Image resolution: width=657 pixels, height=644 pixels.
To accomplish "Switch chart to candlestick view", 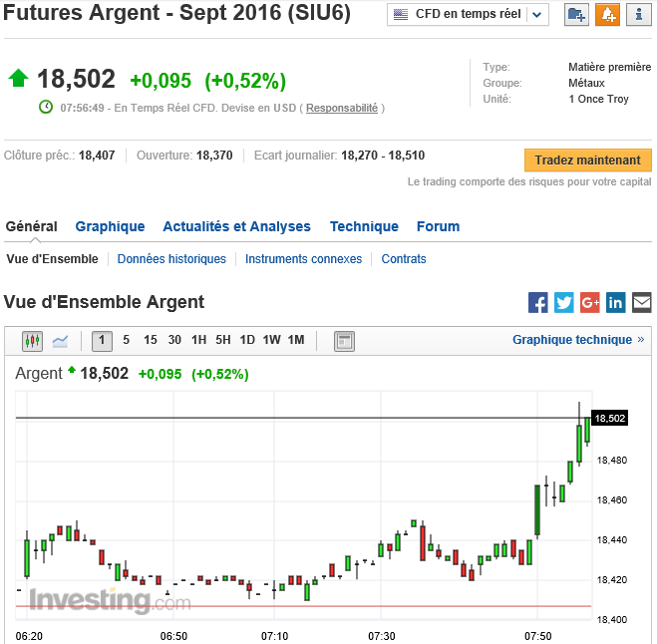I will coord(32,341).
